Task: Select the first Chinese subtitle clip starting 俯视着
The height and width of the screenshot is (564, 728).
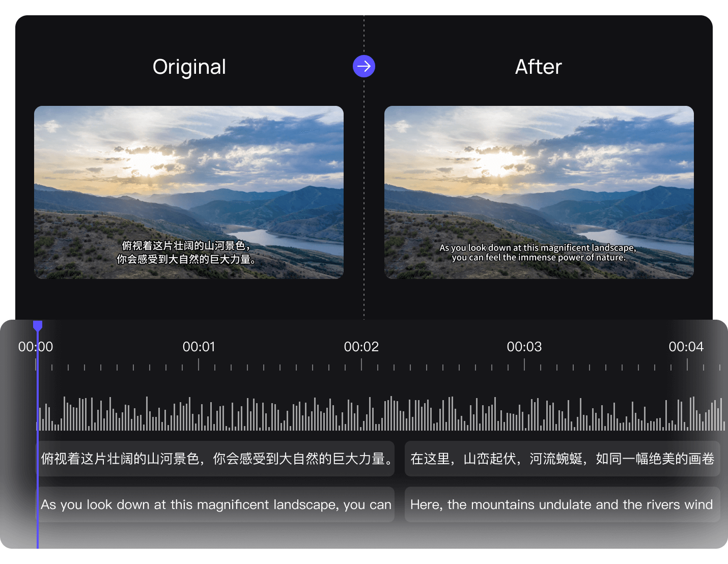Action: pos(216,459)
